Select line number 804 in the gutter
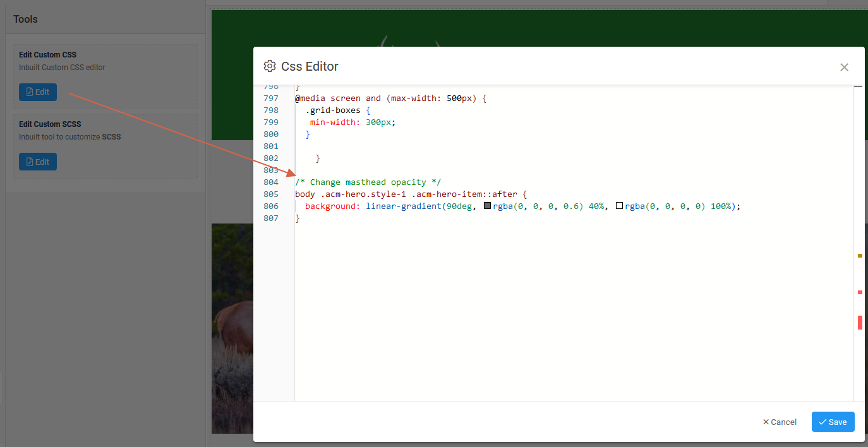Viewport: 868px width, 447px height. coord(270,182)
